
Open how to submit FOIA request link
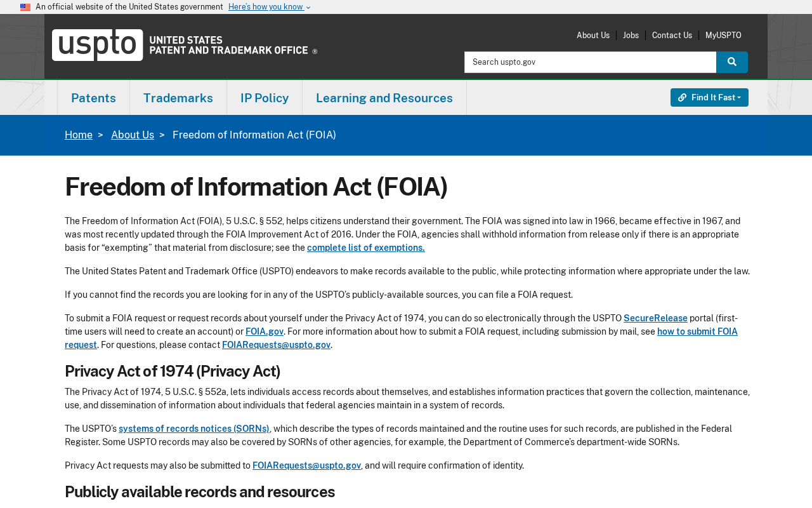[x=697, y=331]
